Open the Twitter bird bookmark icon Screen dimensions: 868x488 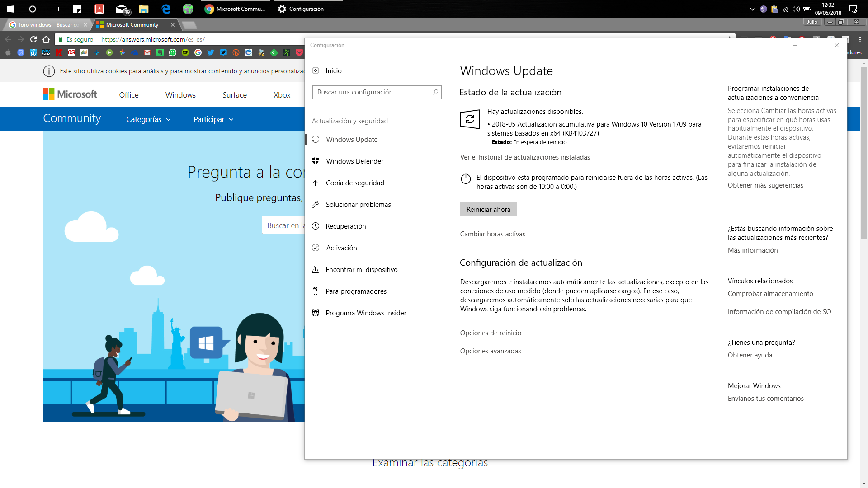[x=211, y=52]
